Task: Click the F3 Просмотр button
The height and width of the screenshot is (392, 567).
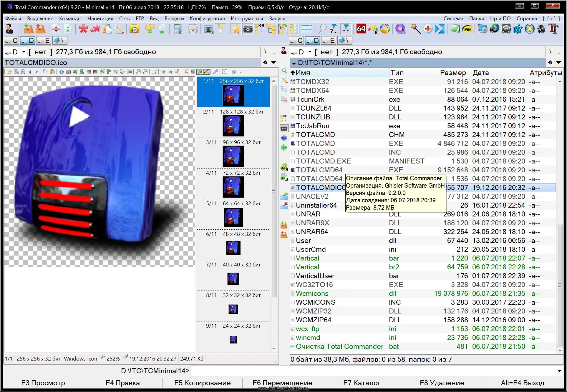Action: (x=43, y=383)
